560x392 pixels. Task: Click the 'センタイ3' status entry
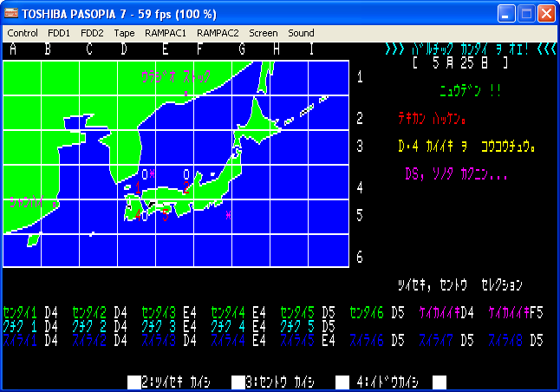tap(169, 313)
